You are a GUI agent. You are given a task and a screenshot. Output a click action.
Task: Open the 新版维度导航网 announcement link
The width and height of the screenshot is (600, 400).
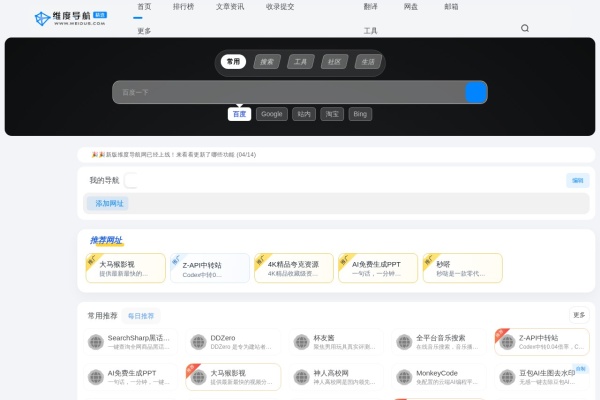[x=174, y=155]
